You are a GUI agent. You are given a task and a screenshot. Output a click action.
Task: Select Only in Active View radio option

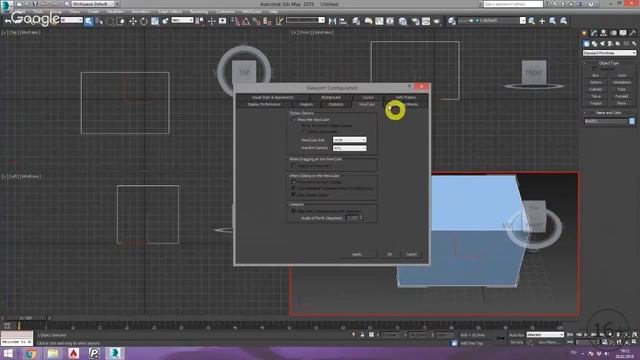click(304, 131)
